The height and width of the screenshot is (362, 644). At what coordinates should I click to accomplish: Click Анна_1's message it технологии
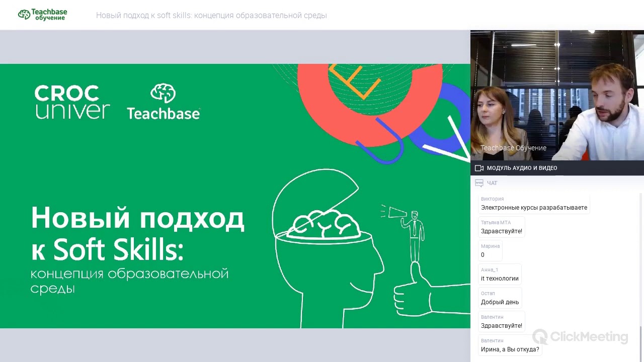[500, 275]
